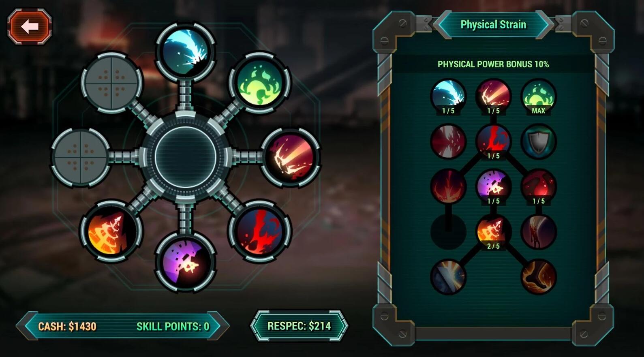Select the shield skill in the tree

coord(538,141)
